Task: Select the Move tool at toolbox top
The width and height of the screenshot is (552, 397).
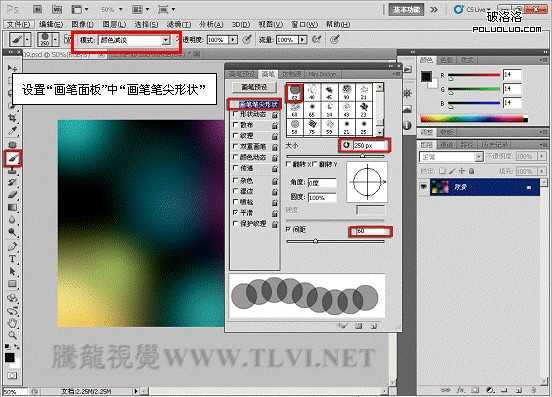Action: pyautogui.click(x=13, y=68)
